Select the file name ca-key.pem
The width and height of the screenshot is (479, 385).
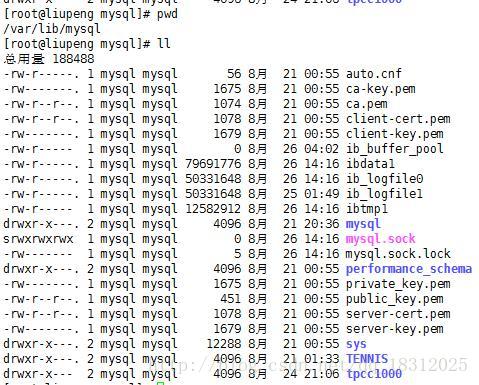tap(381, 89)
